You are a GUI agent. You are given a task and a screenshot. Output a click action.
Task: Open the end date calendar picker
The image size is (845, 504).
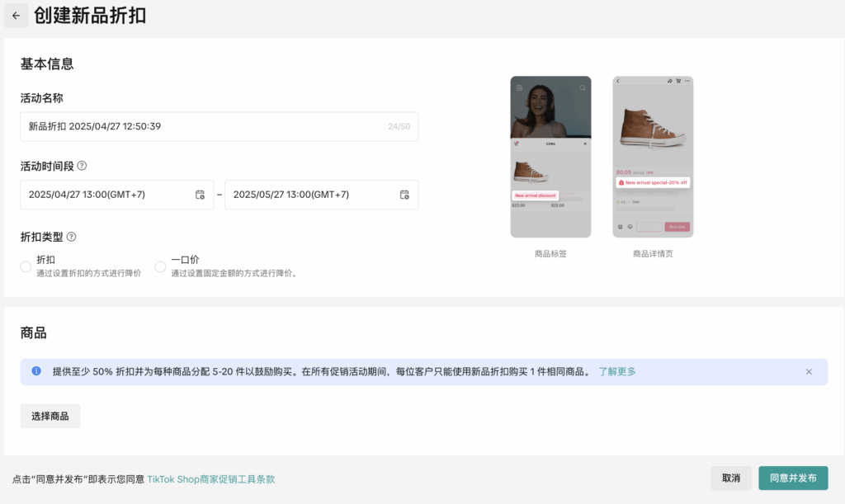click(x=404, y=195)
